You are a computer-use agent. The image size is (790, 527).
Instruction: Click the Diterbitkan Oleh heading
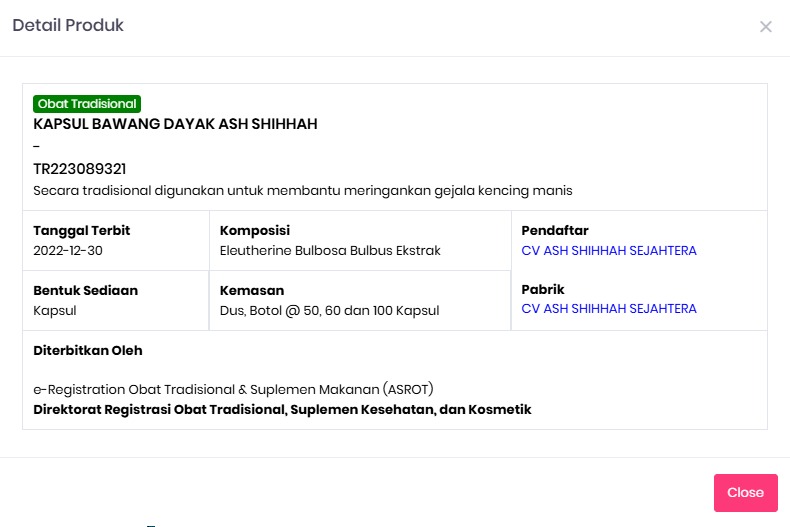click(88, 351)
